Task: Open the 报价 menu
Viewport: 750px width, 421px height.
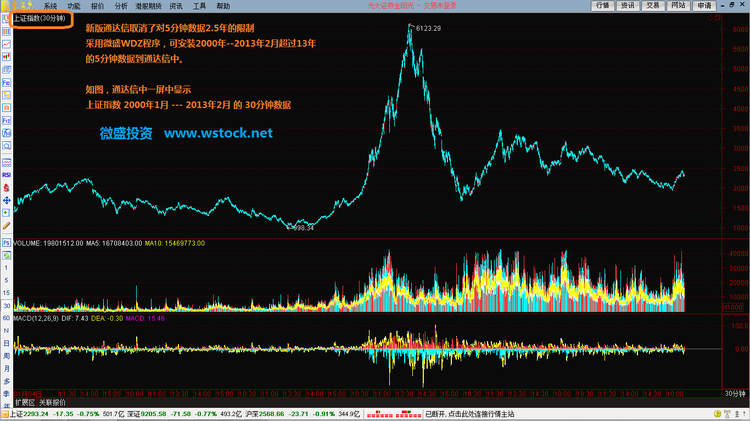Action: (x=97, y=6)
